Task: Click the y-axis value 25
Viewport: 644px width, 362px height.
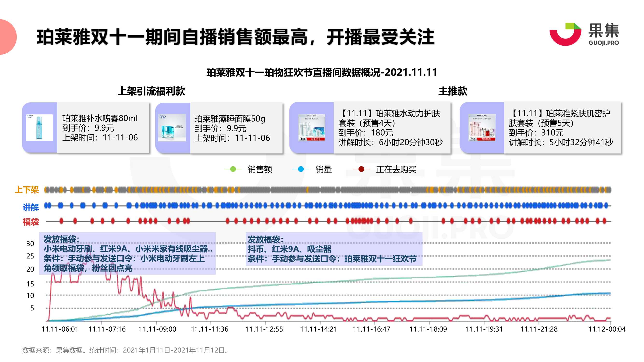Action: point(30,256)
